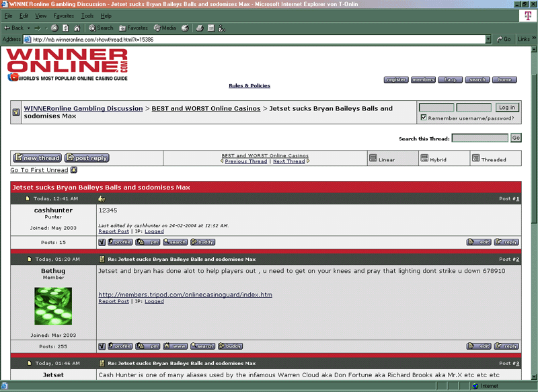Click Go To First Unread arrow icon

point(74,169)
